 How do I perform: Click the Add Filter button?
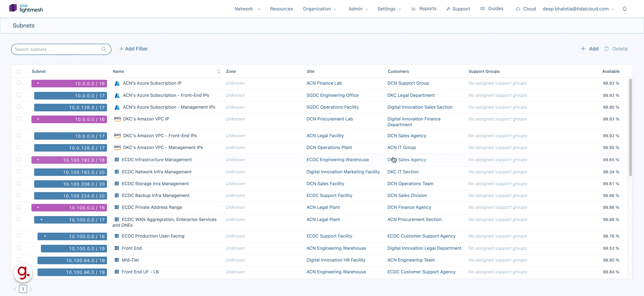tap(133, 49)
